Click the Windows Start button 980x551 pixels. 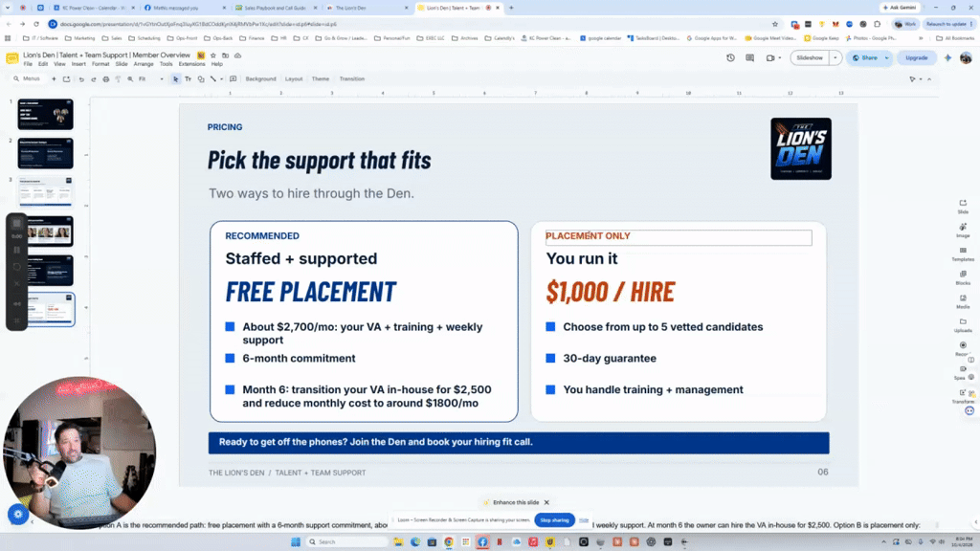coord(296,541)
